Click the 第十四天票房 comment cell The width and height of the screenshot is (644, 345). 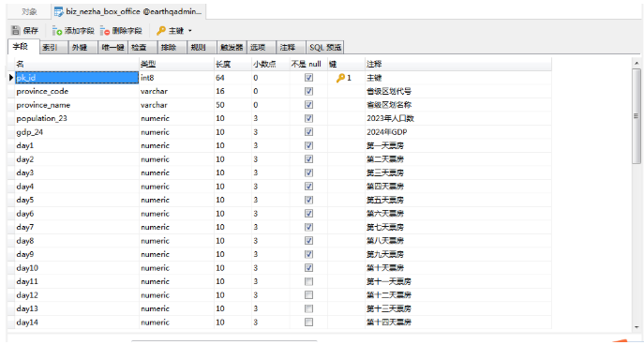click(458, 322)
